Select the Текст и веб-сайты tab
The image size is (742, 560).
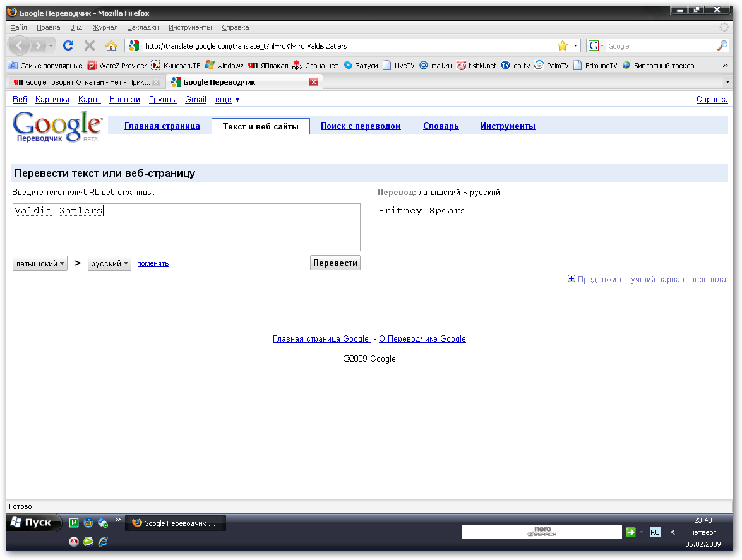[x=261, y=126]
